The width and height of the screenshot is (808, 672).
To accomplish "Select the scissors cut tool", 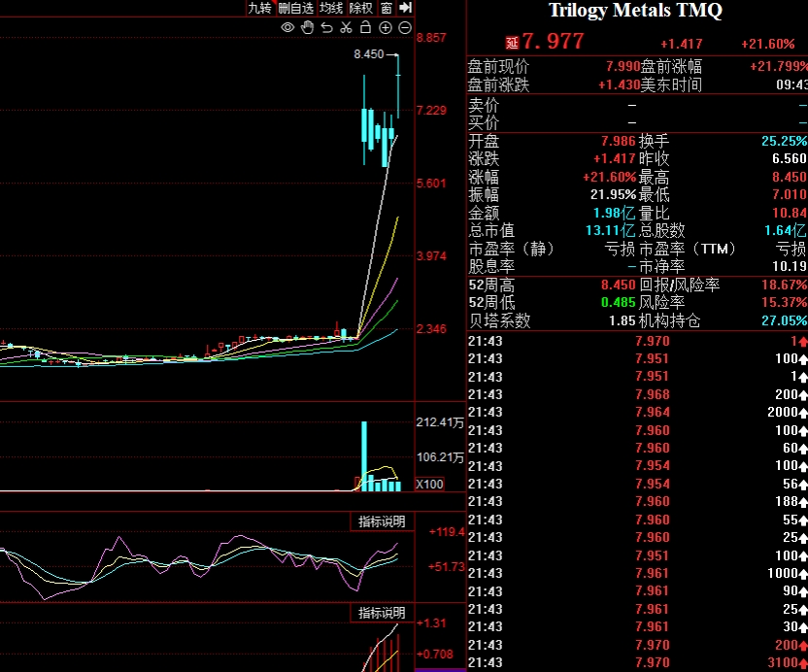I will (347, 27).
